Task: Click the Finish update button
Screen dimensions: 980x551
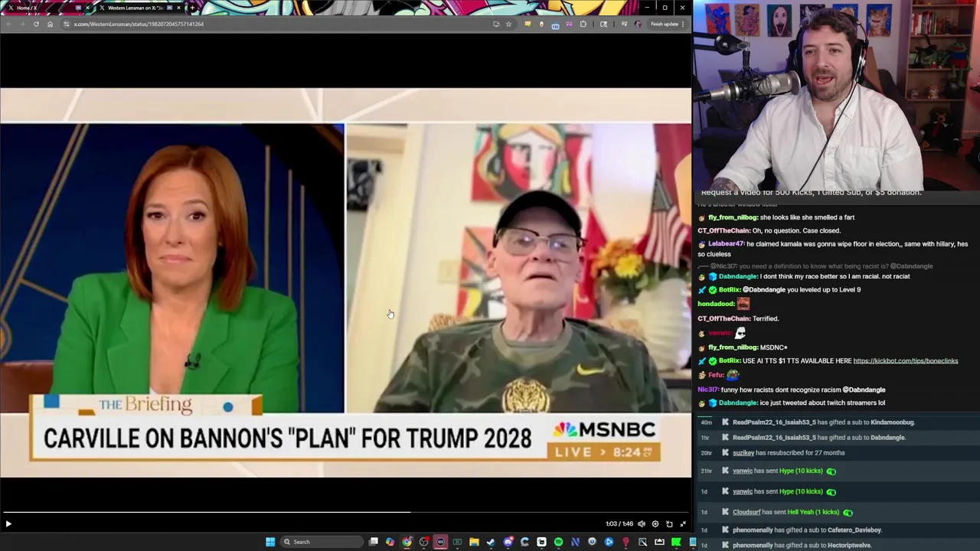Action: pyautogui.click(x=665, y=24)
